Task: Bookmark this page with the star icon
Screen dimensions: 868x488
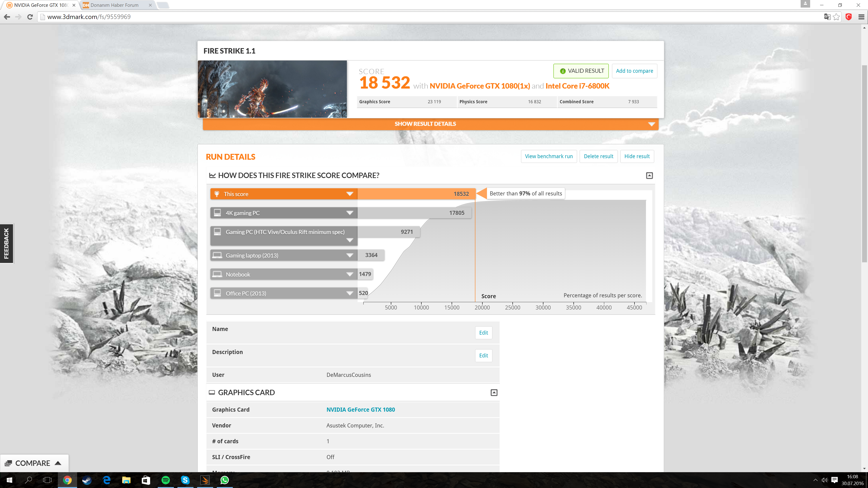Action: click(x=836, y=17)
